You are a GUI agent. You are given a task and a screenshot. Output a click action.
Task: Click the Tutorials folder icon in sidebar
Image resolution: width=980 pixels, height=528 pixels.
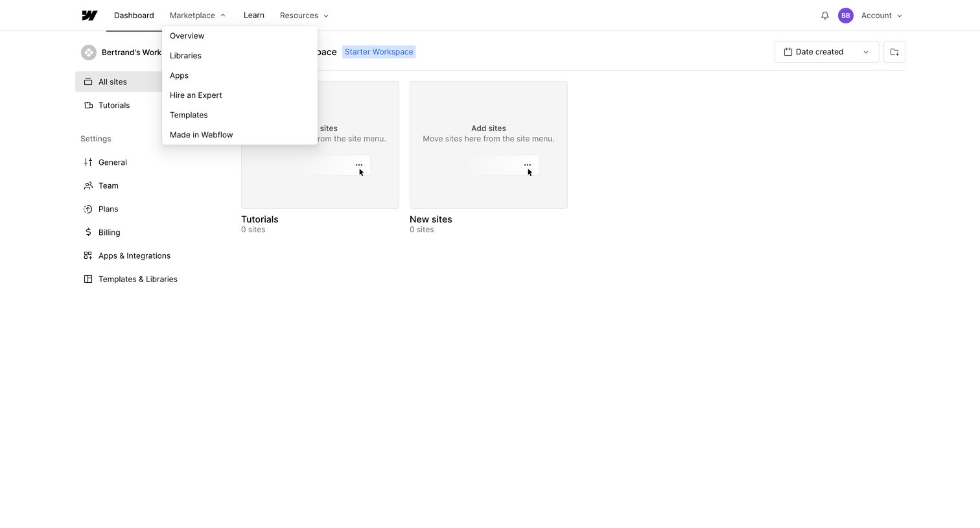click(x=88, y=105)
